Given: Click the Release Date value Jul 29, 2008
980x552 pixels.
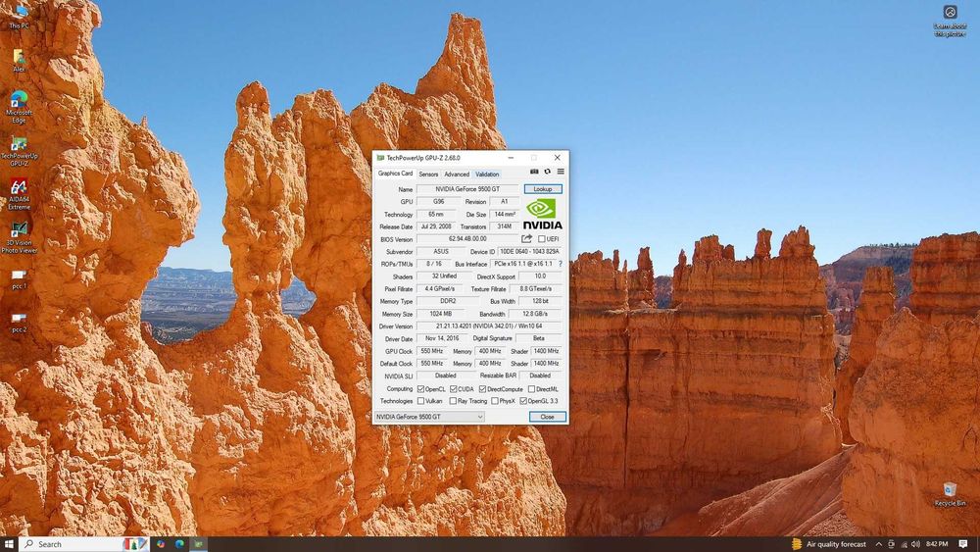Looking at the screenshot, I should click(x=436, y=226).
